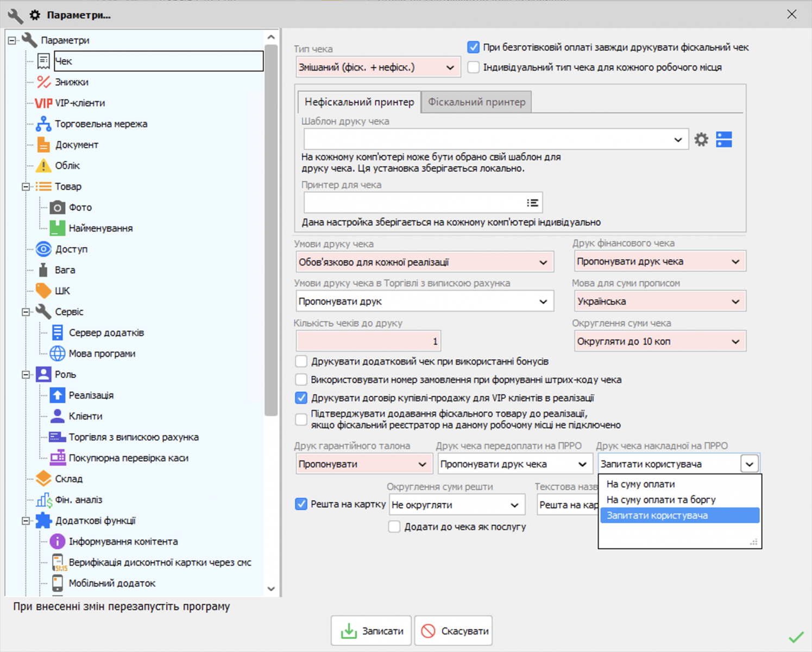
Task: Open the Друк чека передоплати на ПРРО dropdown
Action: pos(515,465)
